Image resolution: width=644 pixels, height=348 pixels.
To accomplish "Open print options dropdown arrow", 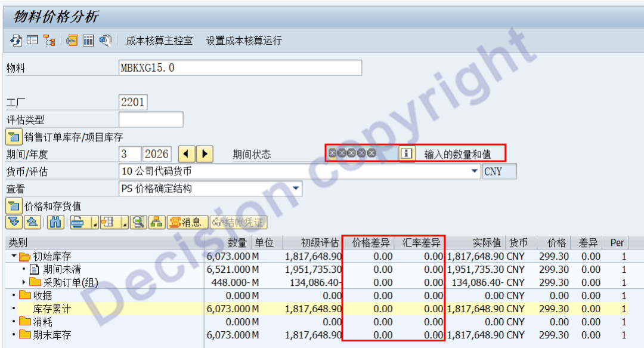I will coord(95,224).
